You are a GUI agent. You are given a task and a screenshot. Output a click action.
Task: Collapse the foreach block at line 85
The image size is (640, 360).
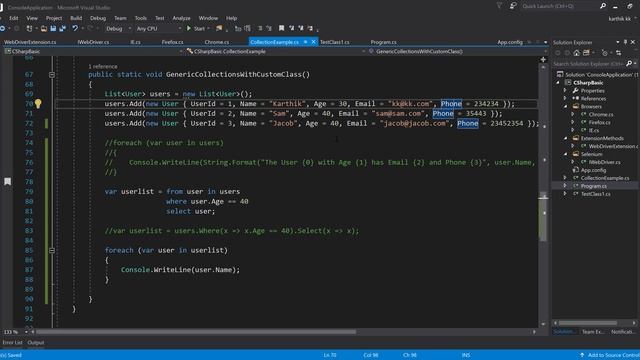52,250
